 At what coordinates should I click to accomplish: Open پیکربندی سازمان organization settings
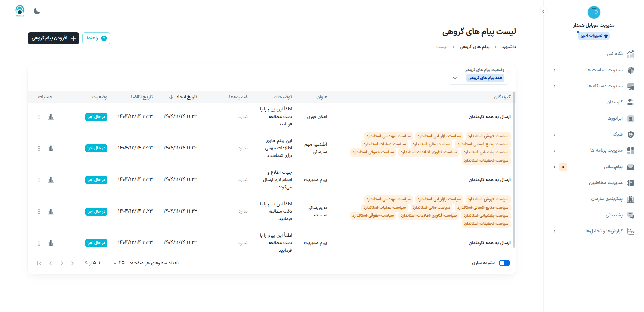point(606,199)
